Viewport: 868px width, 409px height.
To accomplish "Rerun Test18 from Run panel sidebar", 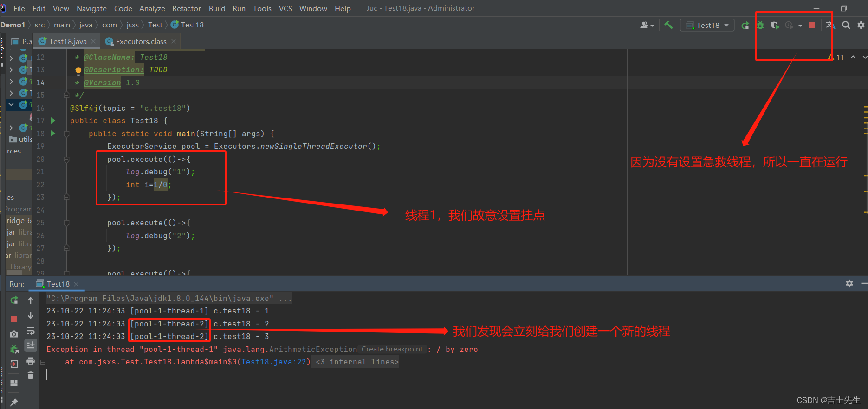I will (x=14, y=300).
